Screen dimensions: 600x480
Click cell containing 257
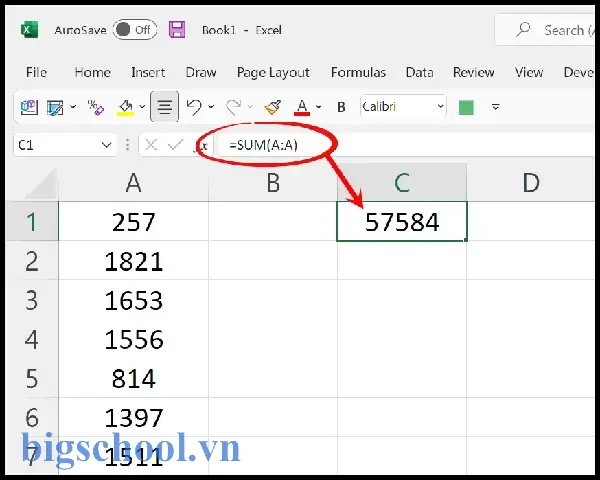pos(134,222)
